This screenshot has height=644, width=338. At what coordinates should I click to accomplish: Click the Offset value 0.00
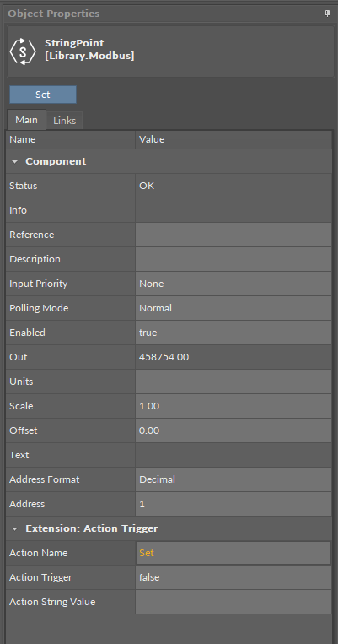pos(233,430)
